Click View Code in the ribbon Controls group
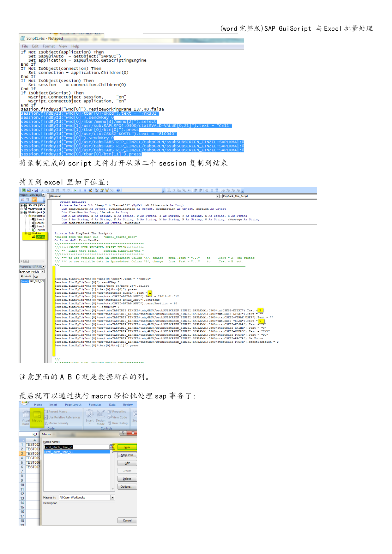 tap(117, 417)
